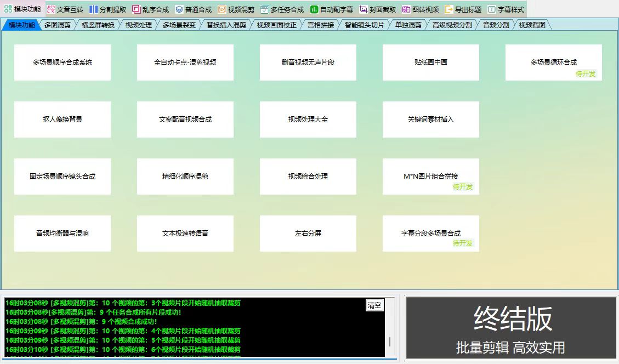Select the 高级视频分割 tab
The image size is (619, 364).
(x=452, y=25)
